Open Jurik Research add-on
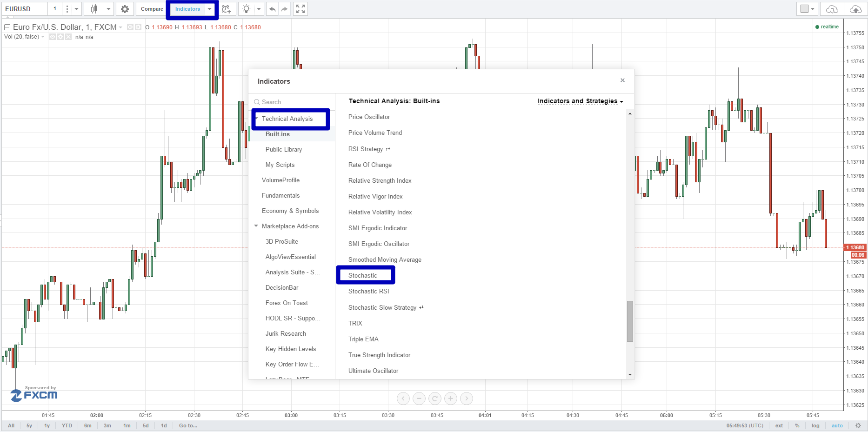This screenshot has width=868, height=432. tap(286, 333)
